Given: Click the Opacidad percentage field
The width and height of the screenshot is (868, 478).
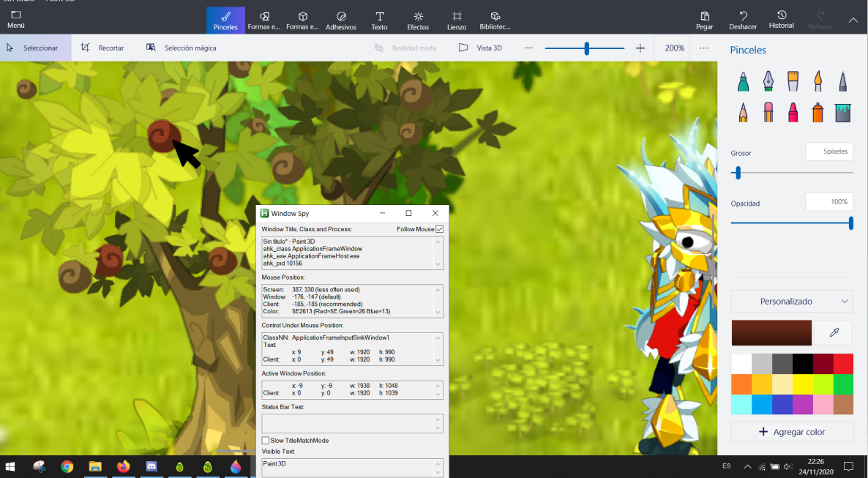Looking at the screenshot, I should 828,201.
